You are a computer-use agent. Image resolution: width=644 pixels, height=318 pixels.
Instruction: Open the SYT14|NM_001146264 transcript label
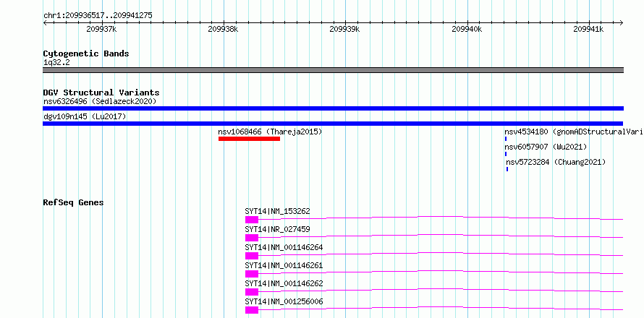click(x=284, y=247)
